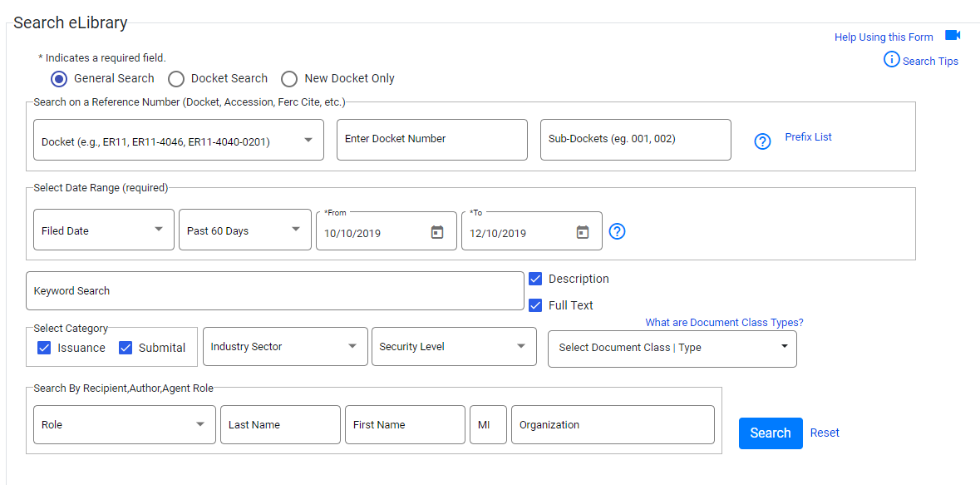
Task: Uncheck the Submital category checkbox
Action: click(125, 348)
